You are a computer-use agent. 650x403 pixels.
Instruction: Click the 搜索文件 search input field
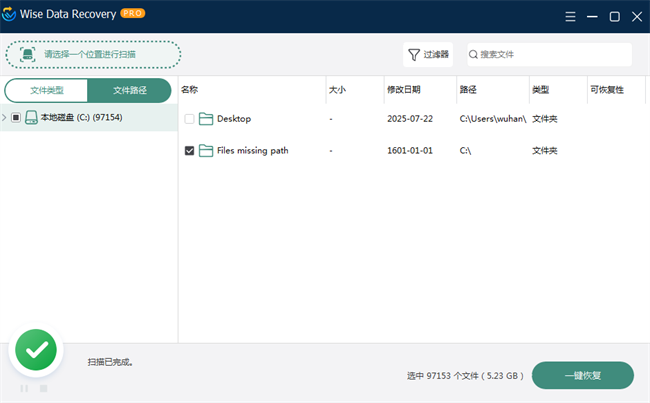(x=550, y=54)
